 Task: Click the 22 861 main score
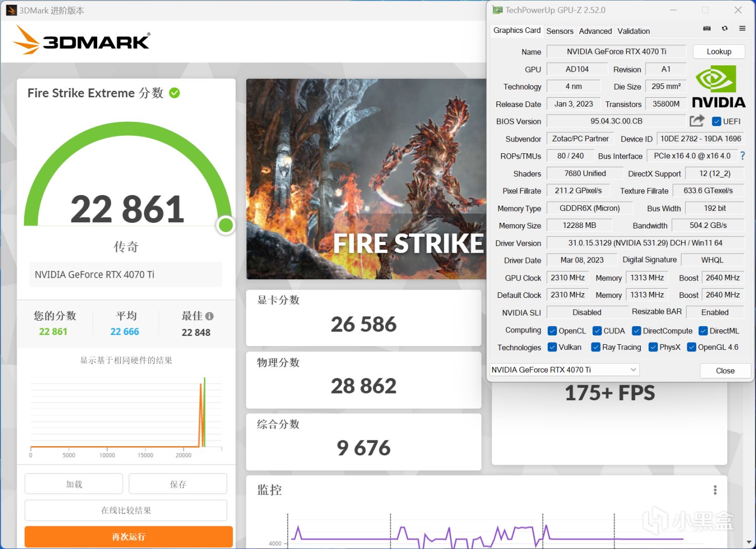point(128,209)
